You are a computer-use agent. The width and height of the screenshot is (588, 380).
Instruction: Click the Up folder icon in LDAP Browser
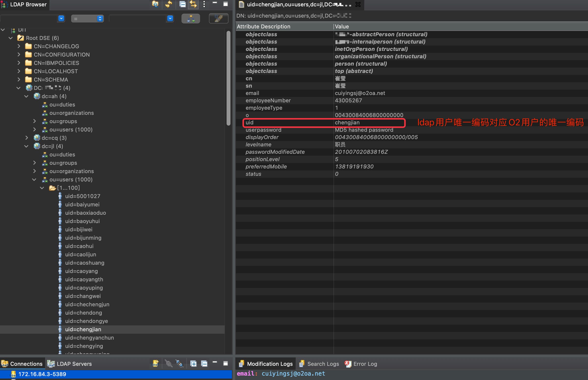155,4
